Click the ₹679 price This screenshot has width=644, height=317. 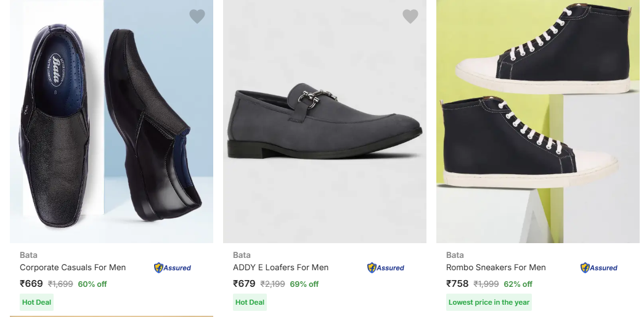click(244, 284)
